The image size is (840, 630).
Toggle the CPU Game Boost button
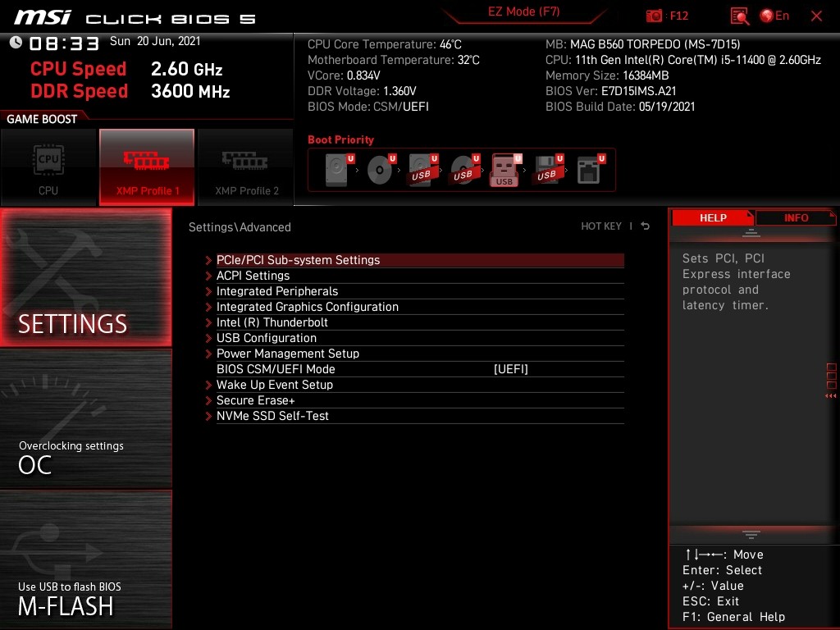tap(48, 167)
